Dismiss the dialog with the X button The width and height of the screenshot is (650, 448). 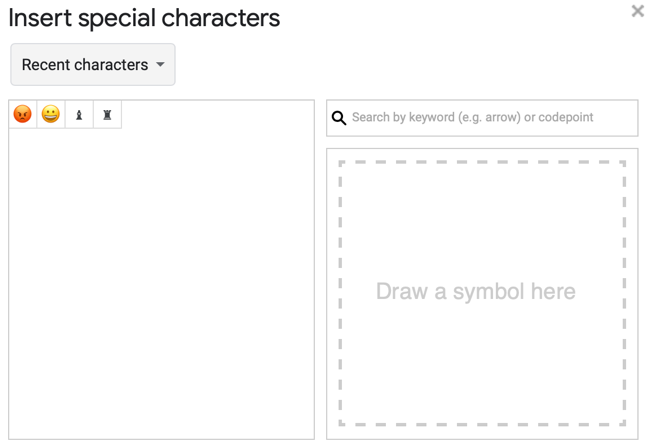[x=637, y=12]
